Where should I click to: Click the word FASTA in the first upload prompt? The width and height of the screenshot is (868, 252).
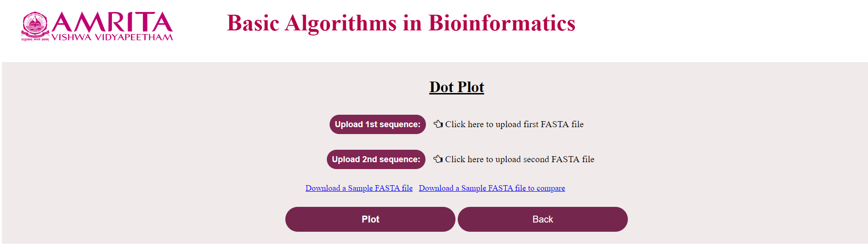click(x=555, y=124)
